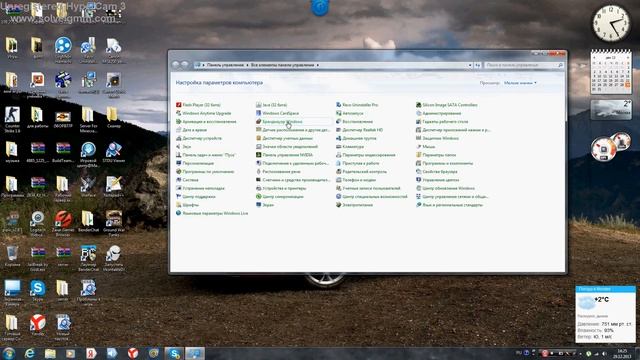
Task: Open Просмотр Мелкие значки view dropdown
Action: [520, 83]
